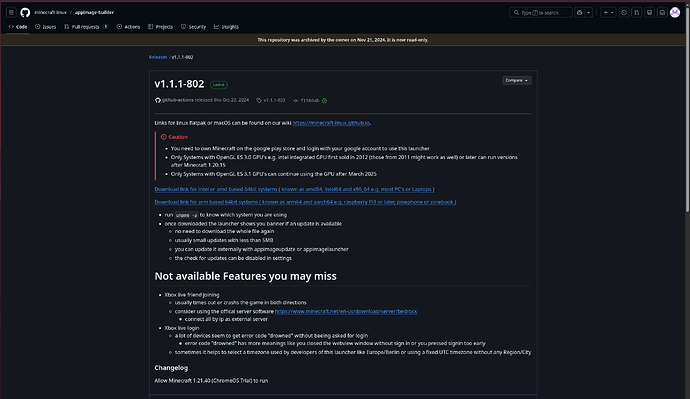
Task: Open download link for arm based 64bit
Action: tap(305, 202)
